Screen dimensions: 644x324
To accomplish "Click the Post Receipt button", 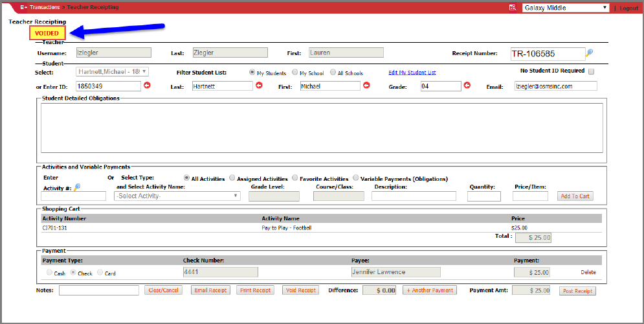I will point(577,291).
